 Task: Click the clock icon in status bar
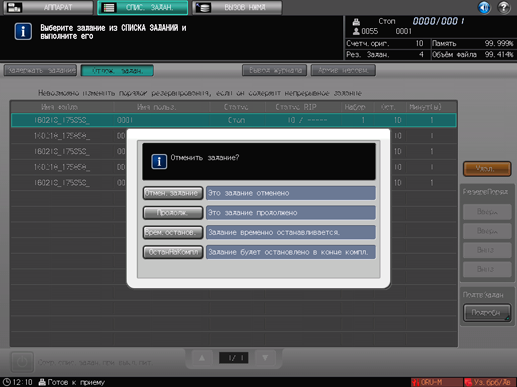(6, 382)
